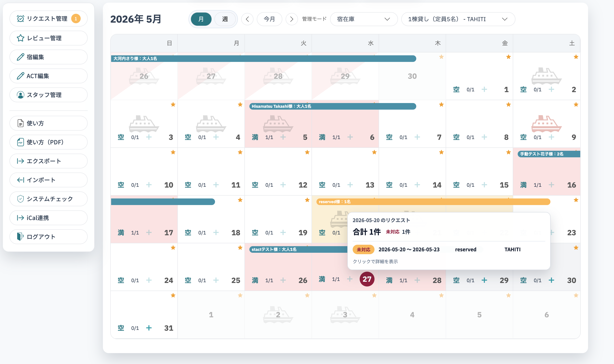Click the date number 13
The width and height of the screenshot is (614, 364).
370,185
